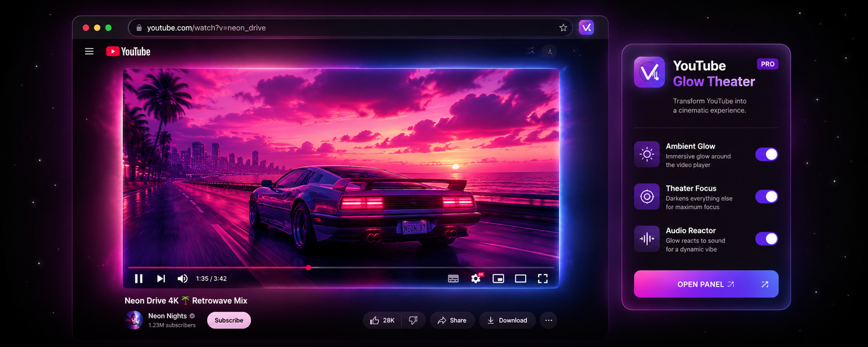Image resolution: width=868 pixels, height=347 pixels.
Task: Bookmark the page with the star icon
Action: coord(563,28)
